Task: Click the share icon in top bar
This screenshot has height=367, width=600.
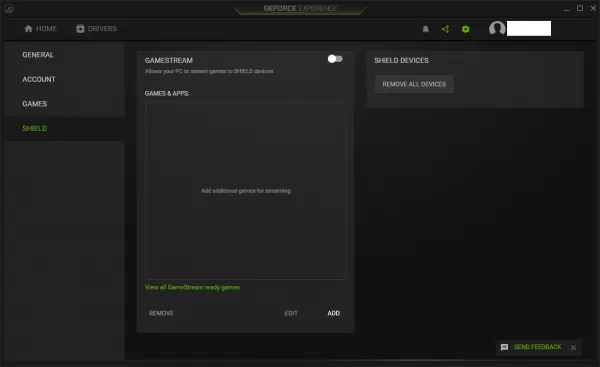Action: (x=445, y=29)
